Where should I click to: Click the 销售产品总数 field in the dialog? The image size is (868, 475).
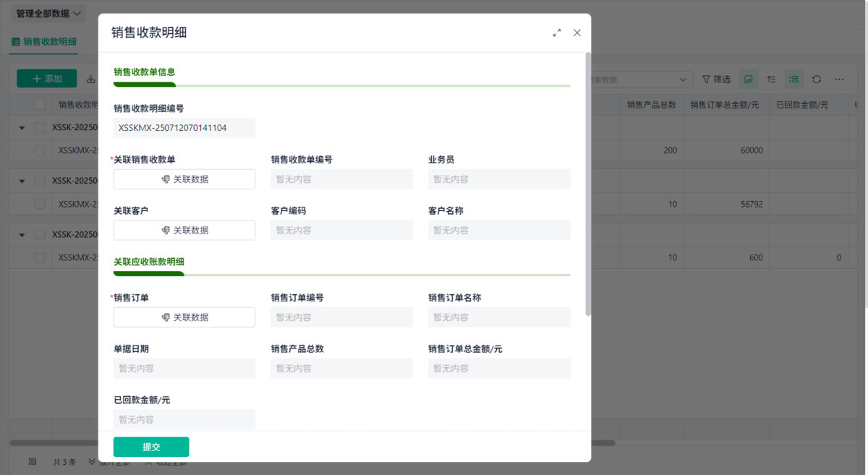342,368
